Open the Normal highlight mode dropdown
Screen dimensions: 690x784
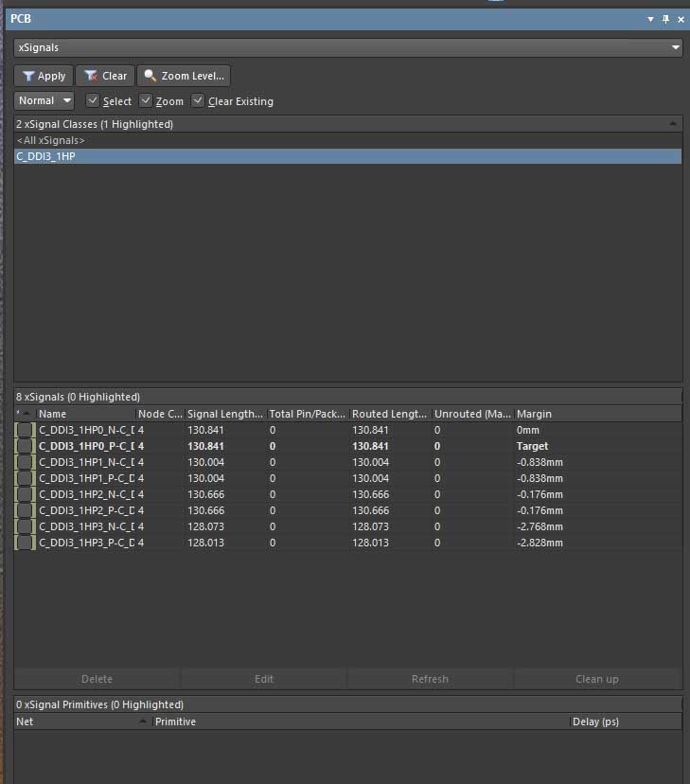point(67,100)
